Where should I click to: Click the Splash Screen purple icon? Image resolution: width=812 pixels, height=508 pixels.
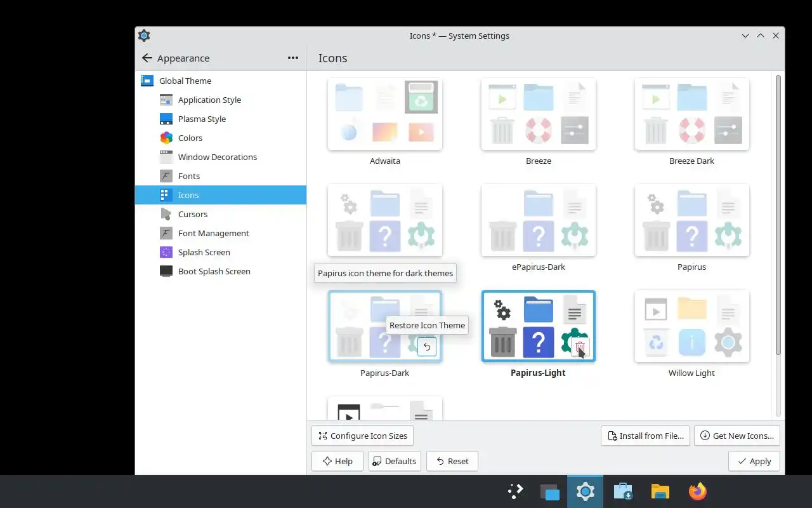click(x=166, y=252)
